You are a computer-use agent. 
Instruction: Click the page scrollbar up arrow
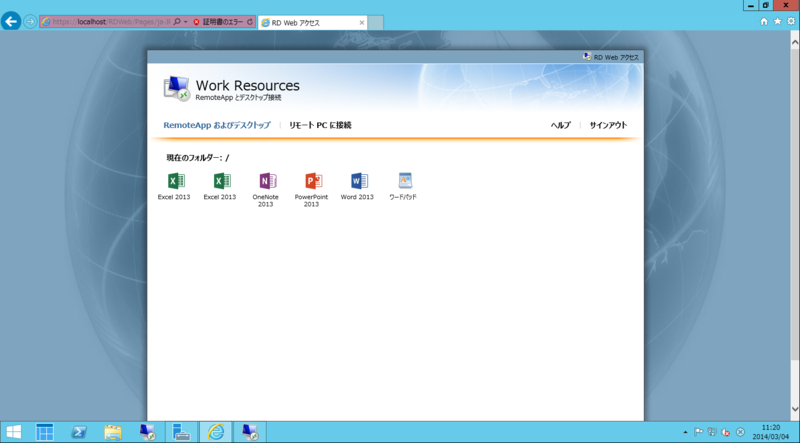pos(795,43)
